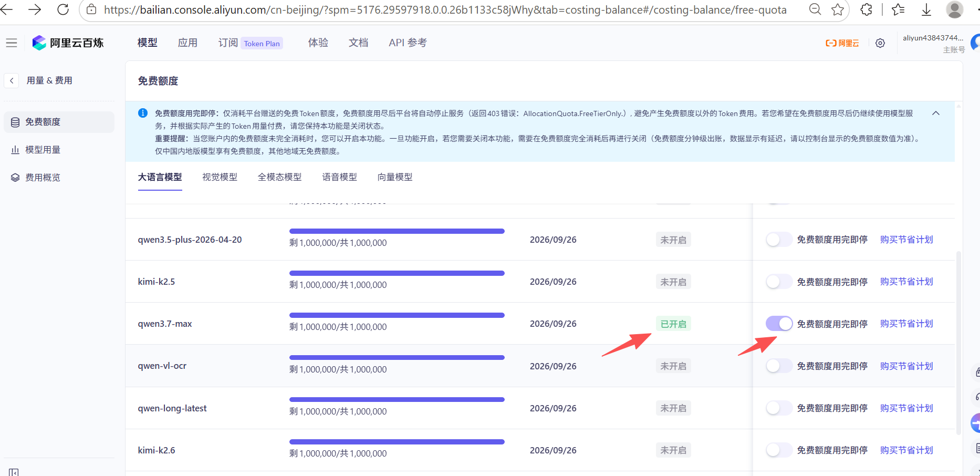Click 购买节省计划 link for qwen3.5-plus-2026-04-20
This screenshot has height=476, width=980.
click(x=906, y=240)
